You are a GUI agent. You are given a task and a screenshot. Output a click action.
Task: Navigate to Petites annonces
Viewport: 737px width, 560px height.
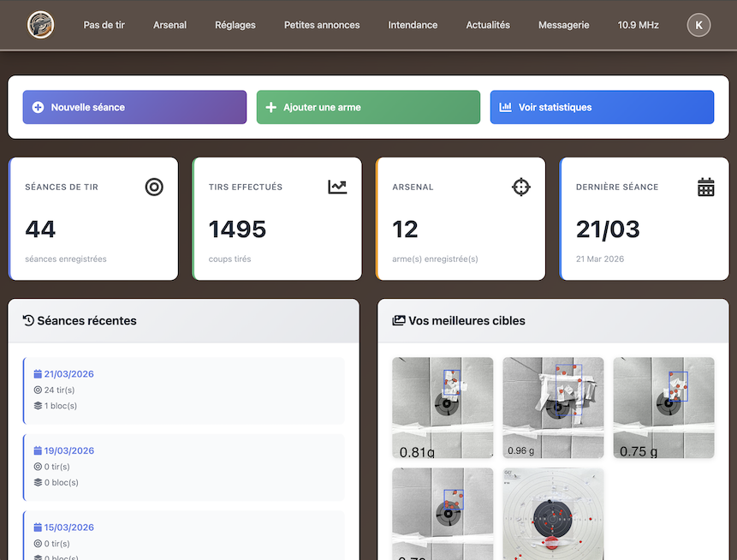click(322, 25)
